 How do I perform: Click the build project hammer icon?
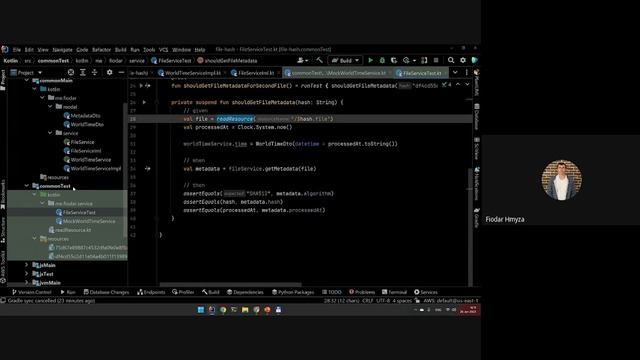click(319, 60)
